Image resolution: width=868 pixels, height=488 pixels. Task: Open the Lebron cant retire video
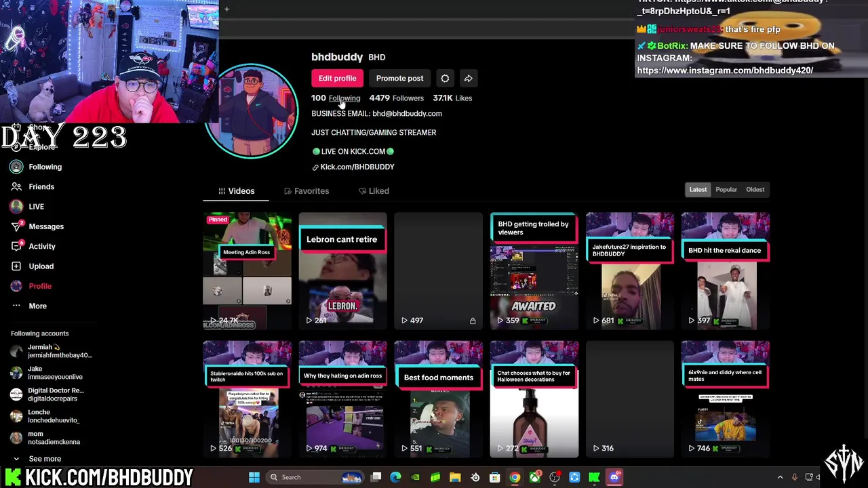[342, 271]
